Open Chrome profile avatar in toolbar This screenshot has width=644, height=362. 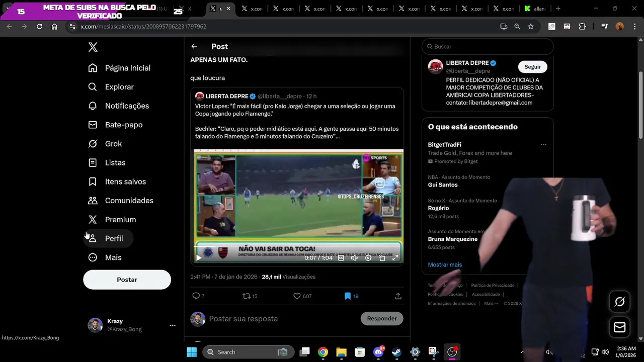point(620,26)
